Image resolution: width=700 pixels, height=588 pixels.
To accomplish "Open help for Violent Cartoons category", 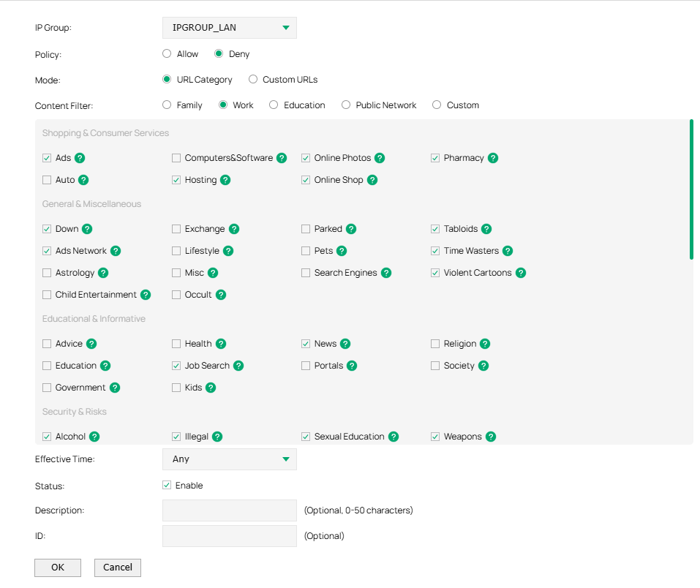I will tap(519, 272).
